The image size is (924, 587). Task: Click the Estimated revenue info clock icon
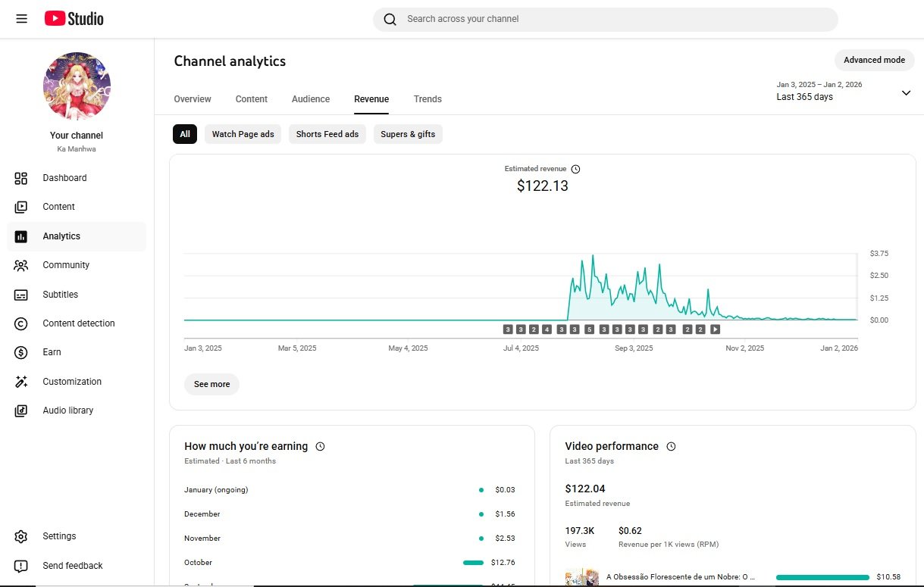pyautogui.click(x=575, y=169)
